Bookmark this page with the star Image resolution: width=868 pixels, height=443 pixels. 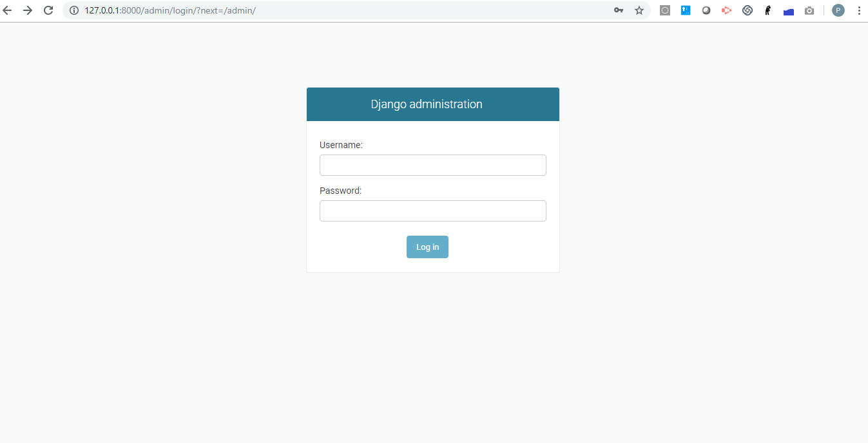point(639,10)
